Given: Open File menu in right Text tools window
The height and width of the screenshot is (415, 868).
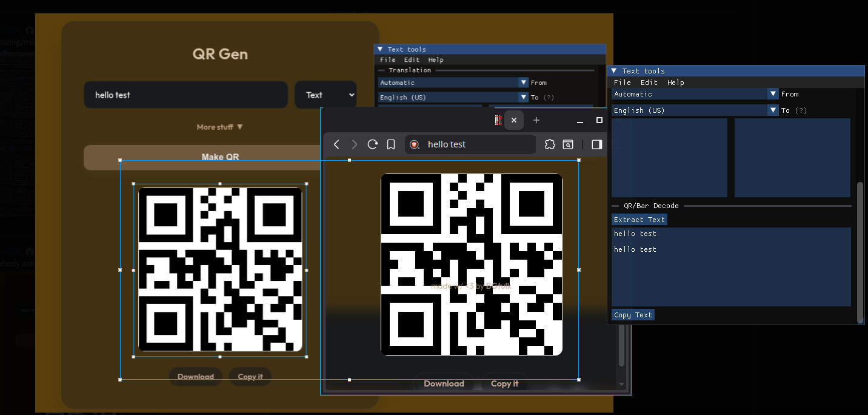Looking at the screenshot, I should click(x=622, y=83).
